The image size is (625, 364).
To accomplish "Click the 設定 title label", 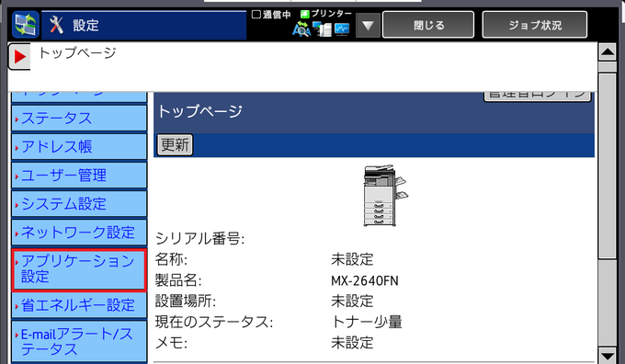I will pyautogui.click(x=85, y=26).
